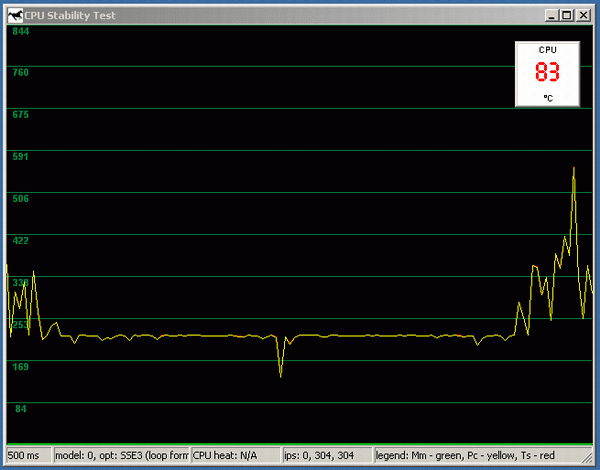Viewport: 600px width, 470px height.
Task: Click the 591 axis label
Action: tap(20, 156)
